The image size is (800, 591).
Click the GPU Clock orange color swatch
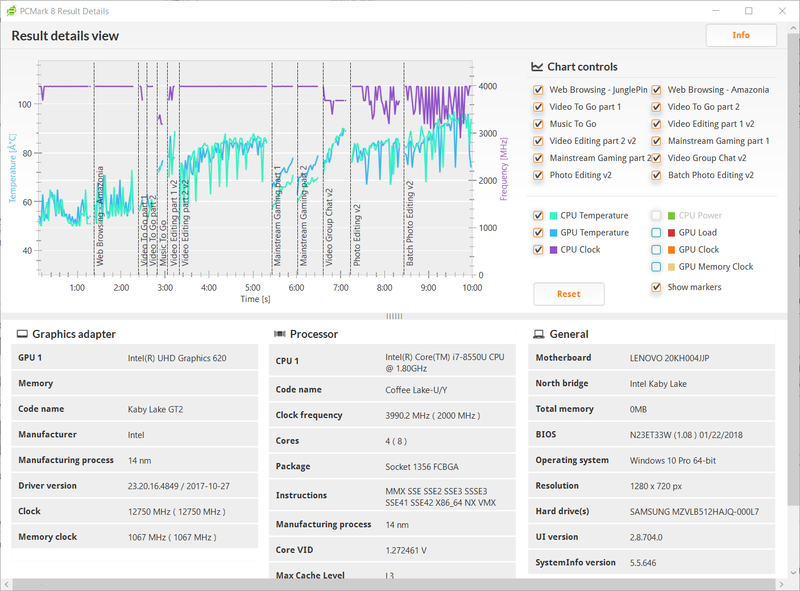click(671, 250)
